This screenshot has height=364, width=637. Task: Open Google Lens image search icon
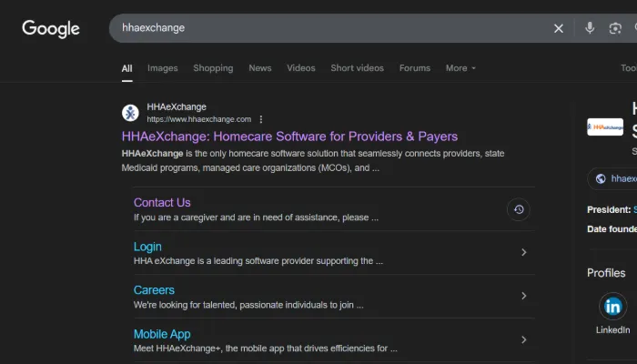point(615,28)
